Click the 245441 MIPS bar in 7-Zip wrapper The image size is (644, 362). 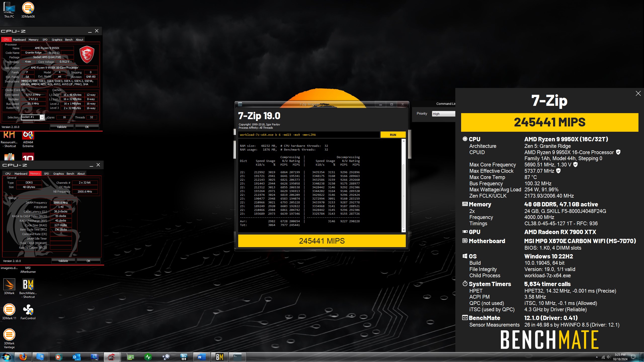(322, 241)
